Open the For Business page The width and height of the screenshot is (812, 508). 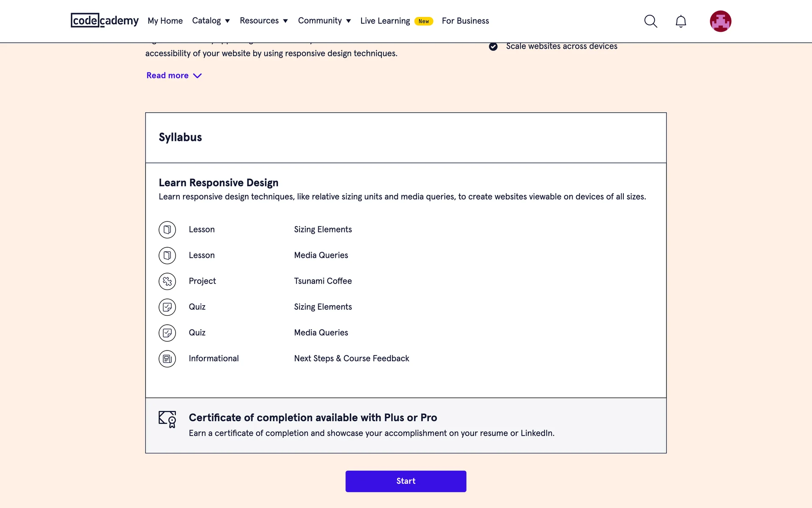coord(465,21)
